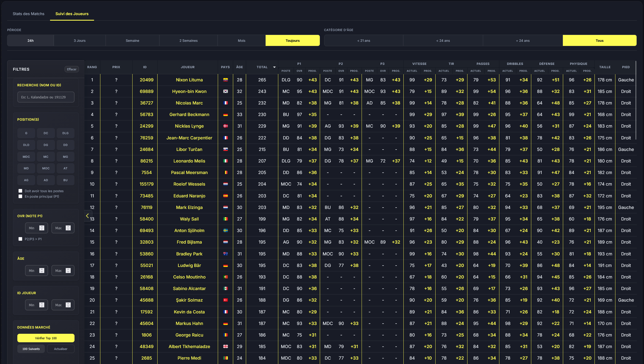
Task: Open the Stats des Matchs tab
Action: coord(29,14)
